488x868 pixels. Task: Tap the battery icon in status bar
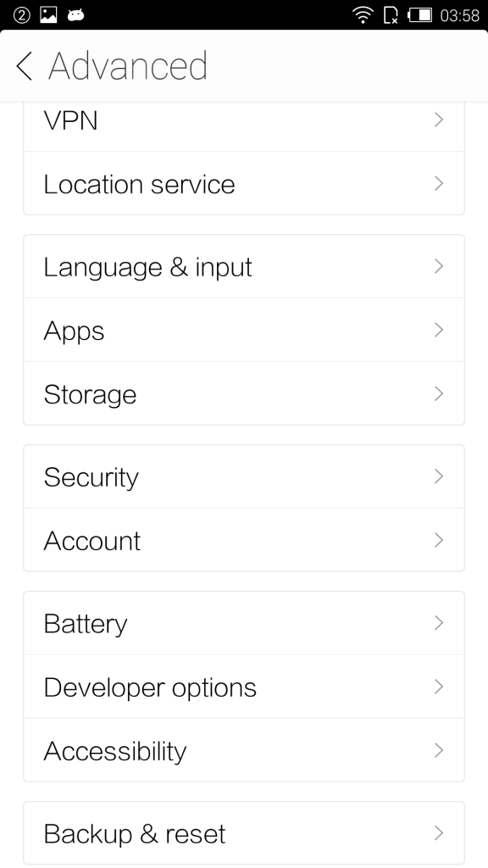tap(420, 15)
